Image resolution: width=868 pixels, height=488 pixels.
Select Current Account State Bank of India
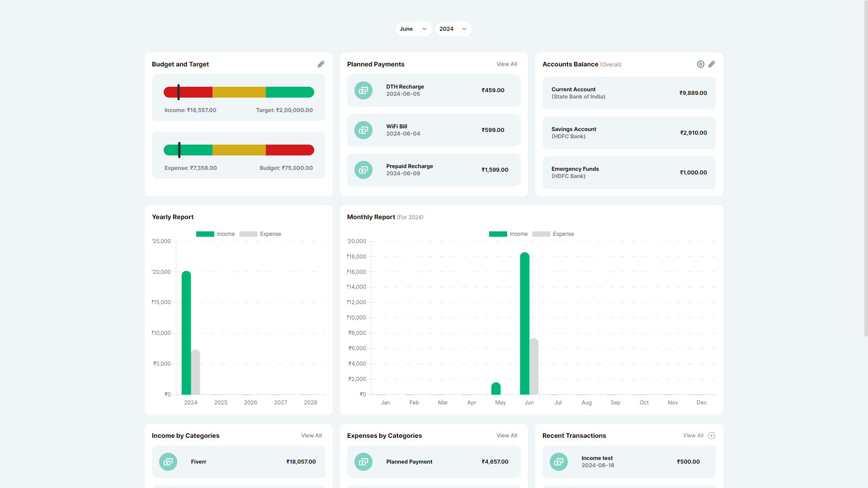pos(578,93)
